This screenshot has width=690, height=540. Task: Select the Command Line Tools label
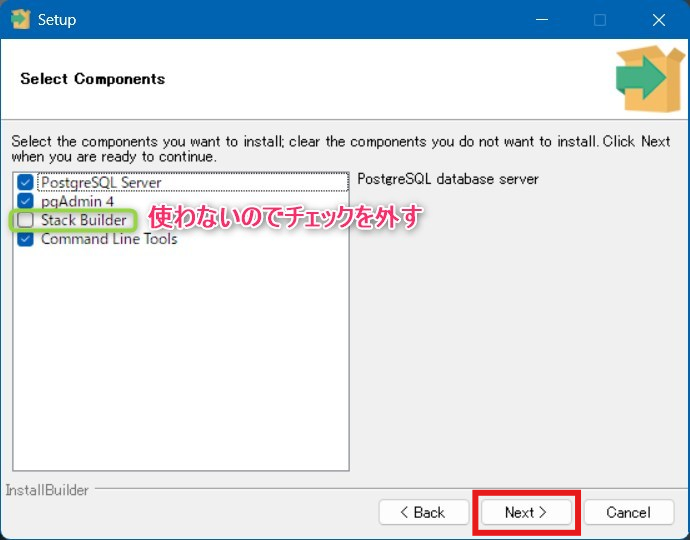109,239
